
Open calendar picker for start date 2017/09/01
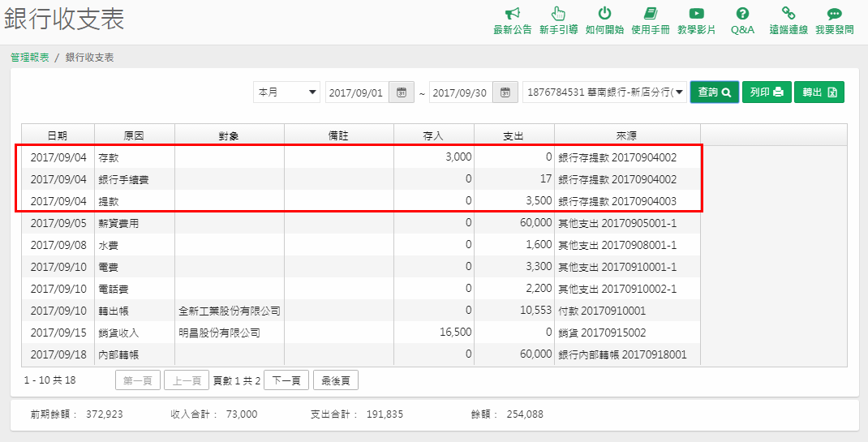click(402, 92)
